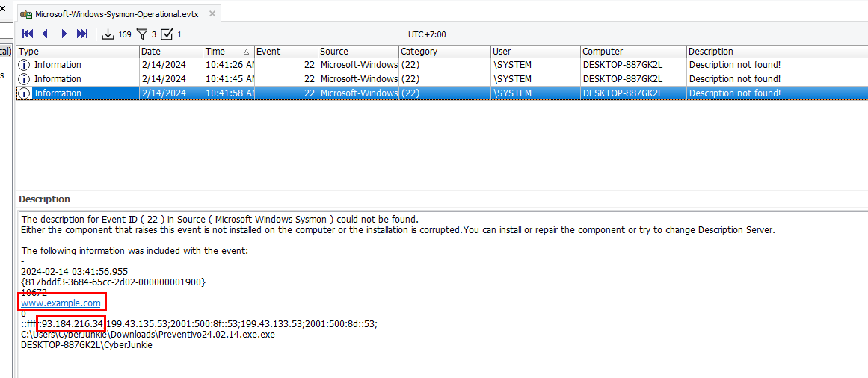868x378 pixels.
Task: Sort by the Description column header
Action: pos(778,51)
